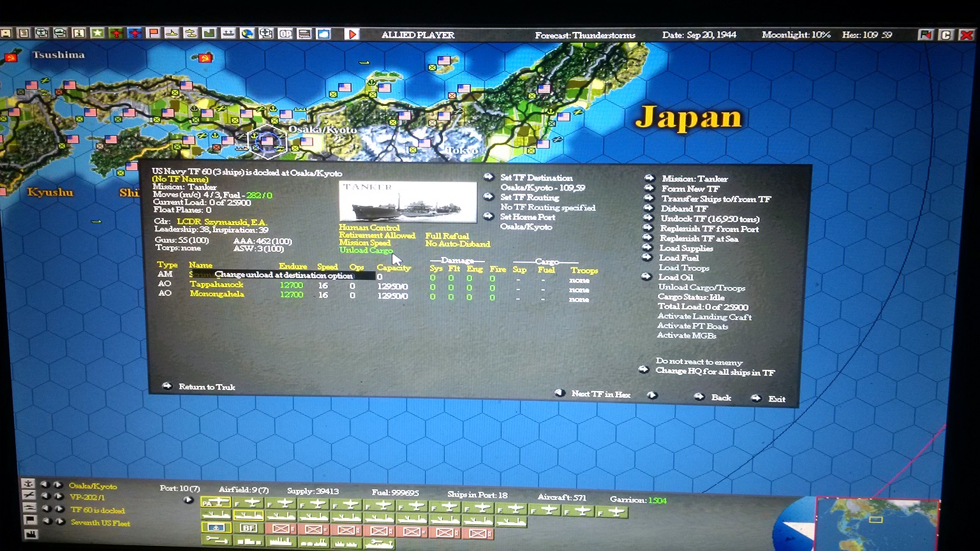Viewport: 980px width, 551px height.
Task: Click arrow left of the PA aircraft row
Action: pyautogui.click(x=188, y=500)
